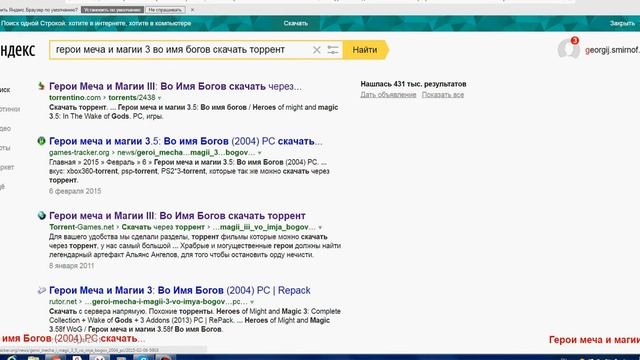
Task: Click 'Дать объявление' link
Action: 388,95
